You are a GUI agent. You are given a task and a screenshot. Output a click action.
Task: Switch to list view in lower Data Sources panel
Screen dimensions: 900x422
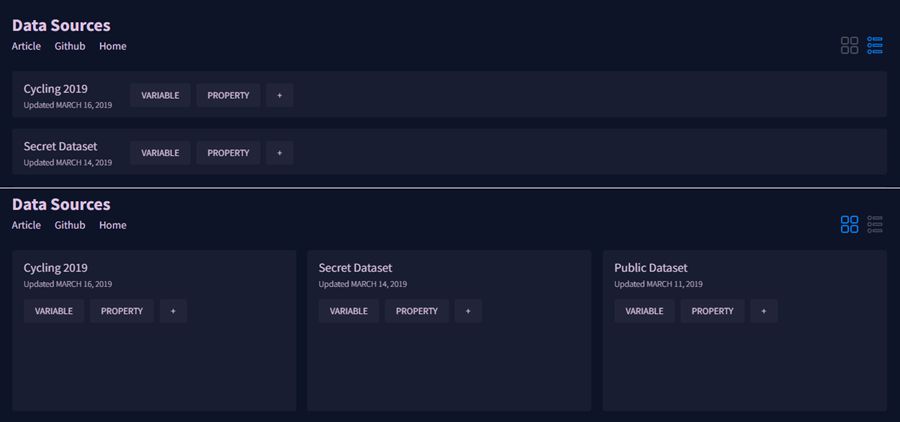pyautogui.click(x=875, y=224)
